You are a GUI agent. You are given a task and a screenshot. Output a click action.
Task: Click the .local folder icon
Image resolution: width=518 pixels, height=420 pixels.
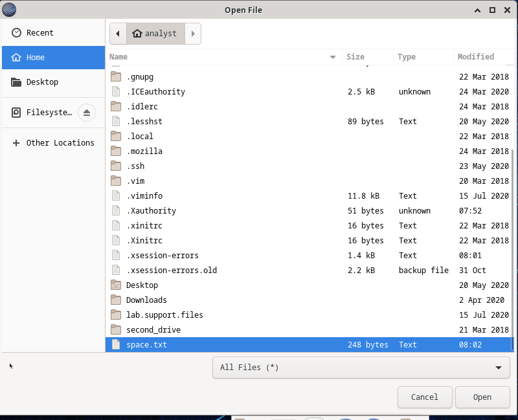click(x=116, y=136)
